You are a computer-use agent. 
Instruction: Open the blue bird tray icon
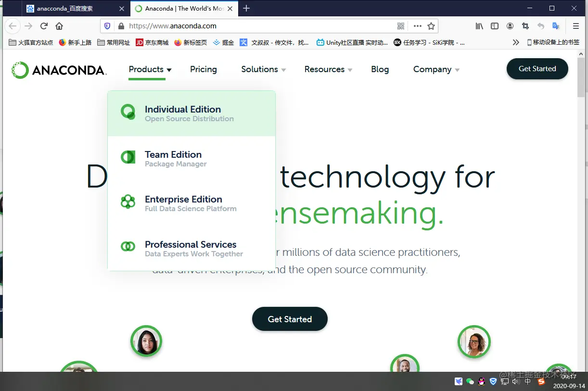pos(459,381)
